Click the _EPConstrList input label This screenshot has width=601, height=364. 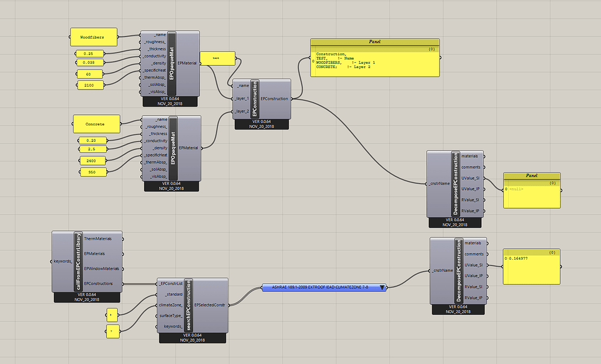pos(171,284)
